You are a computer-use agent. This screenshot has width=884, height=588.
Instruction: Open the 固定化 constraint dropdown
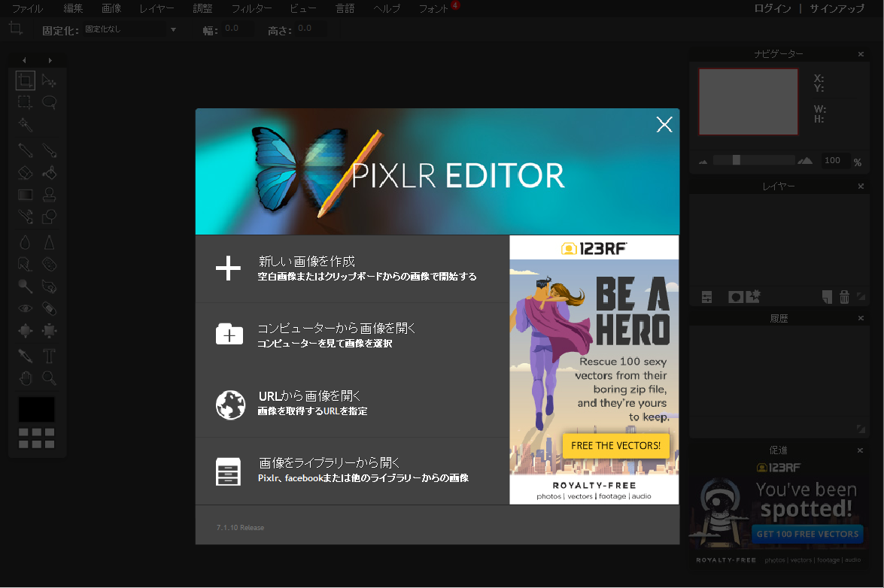[x=130, y=29]
